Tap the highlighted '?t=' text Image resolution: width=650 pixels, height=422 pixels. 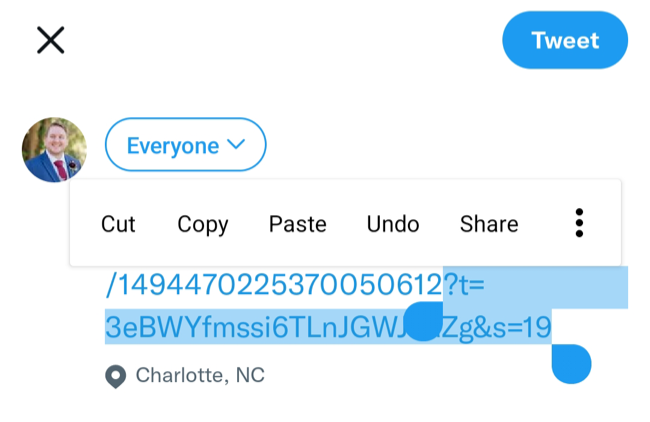[464, 286]
